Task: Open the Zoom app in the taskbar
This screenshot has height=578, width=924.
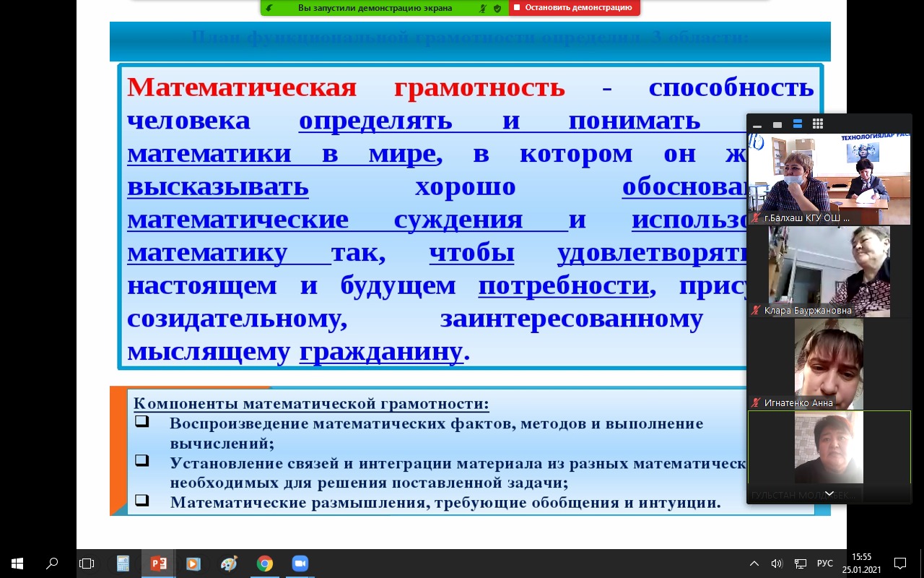Action: tap(300, 564)
